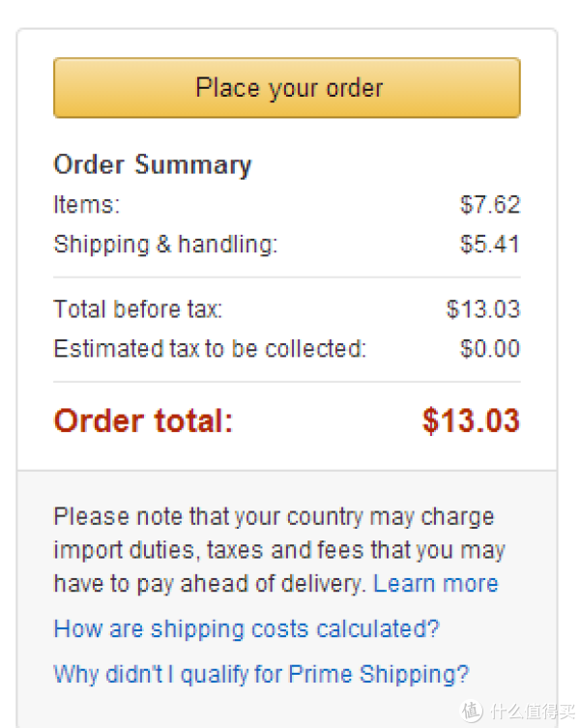Click the Shipping & handling label
The height and width of the screenshot is (728, 580).
coord(165,245)
